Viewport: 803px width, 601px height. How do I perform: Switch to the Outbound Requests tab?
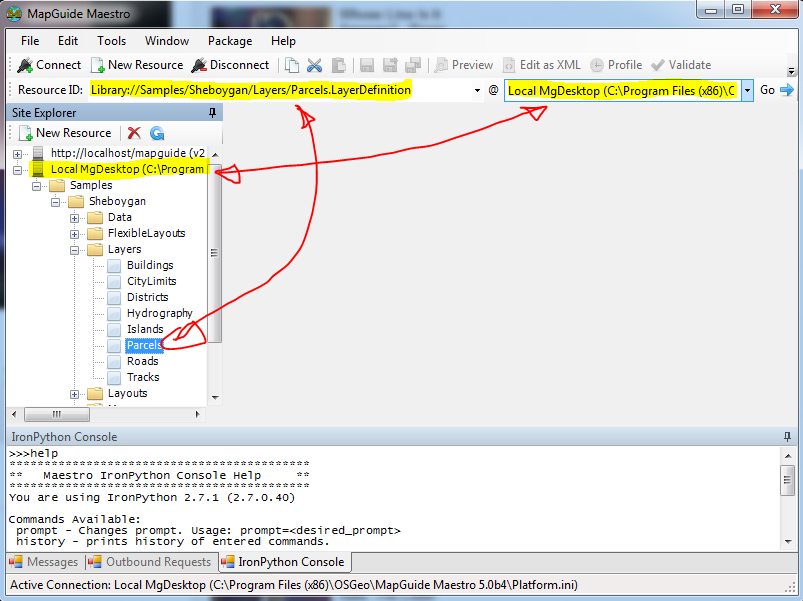(151, 562)
